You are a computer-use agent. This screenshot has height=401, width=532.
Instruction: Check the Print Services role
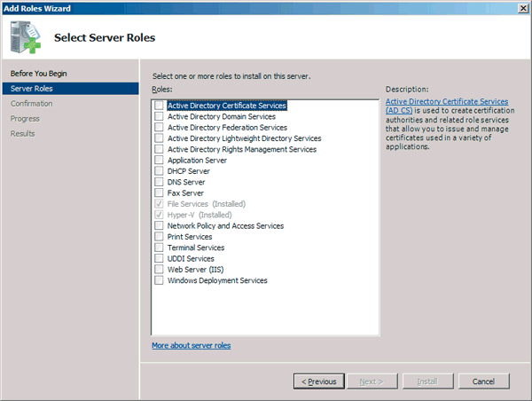[x=159, y=237]
